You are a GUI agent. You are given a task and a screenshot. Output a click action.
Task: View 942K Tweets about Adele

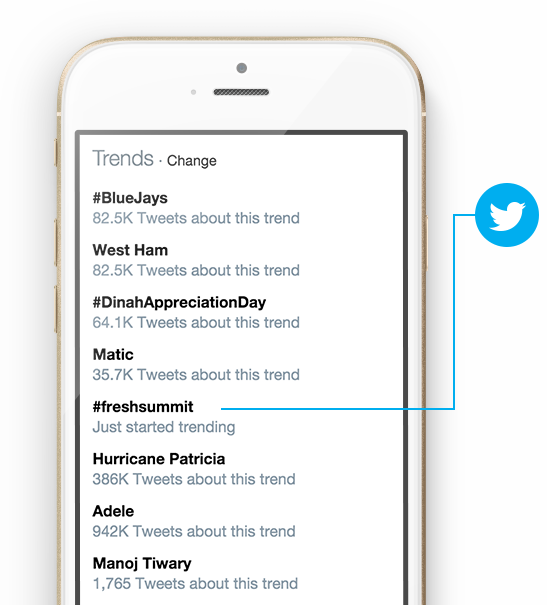pyautogui.click(x=194, y=531)
